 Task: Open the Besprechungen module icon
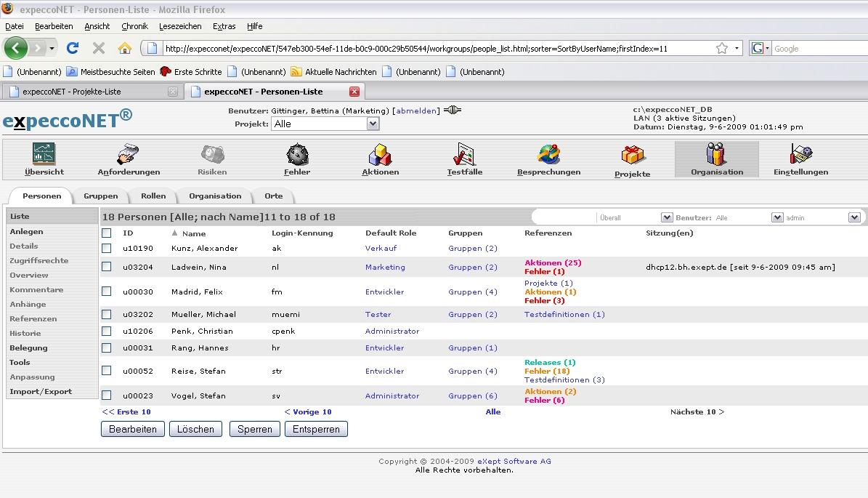[x=548, y=155]
